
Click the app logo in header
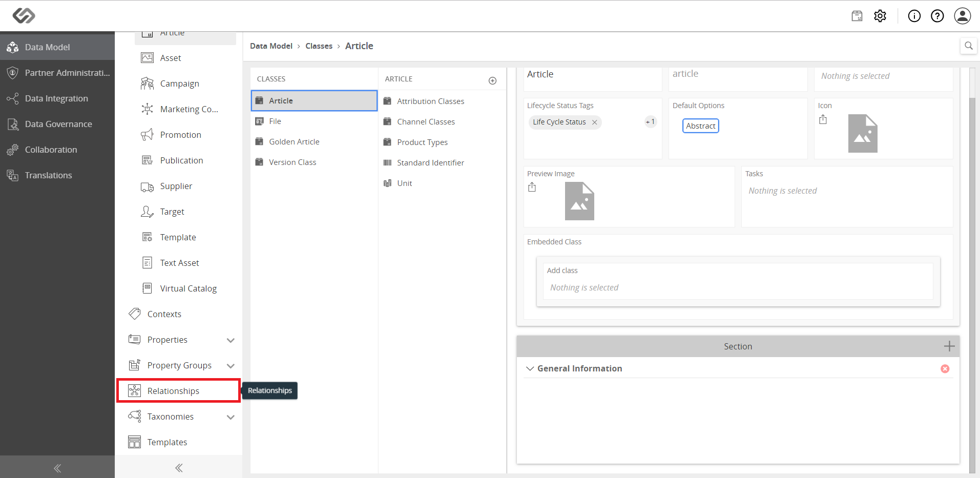(x=24, y=16)
